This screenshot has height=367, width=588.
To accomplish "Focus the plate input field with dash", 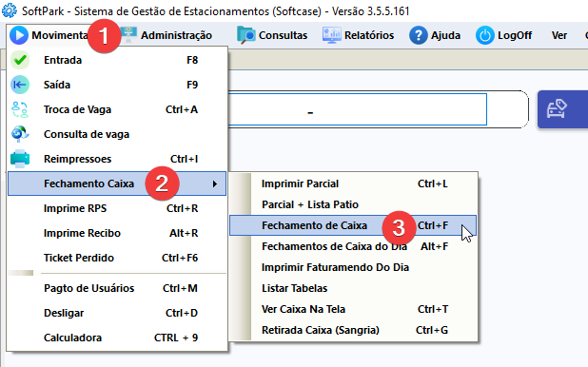I will tap(357, 109).
